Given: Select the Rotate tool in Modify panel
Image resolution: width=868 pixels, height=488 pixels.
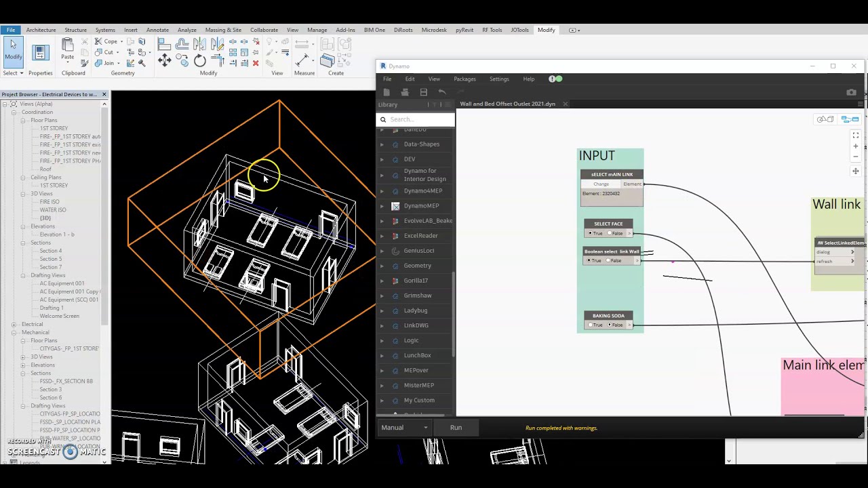Looking at the screenshot, I should click(199, 60).
